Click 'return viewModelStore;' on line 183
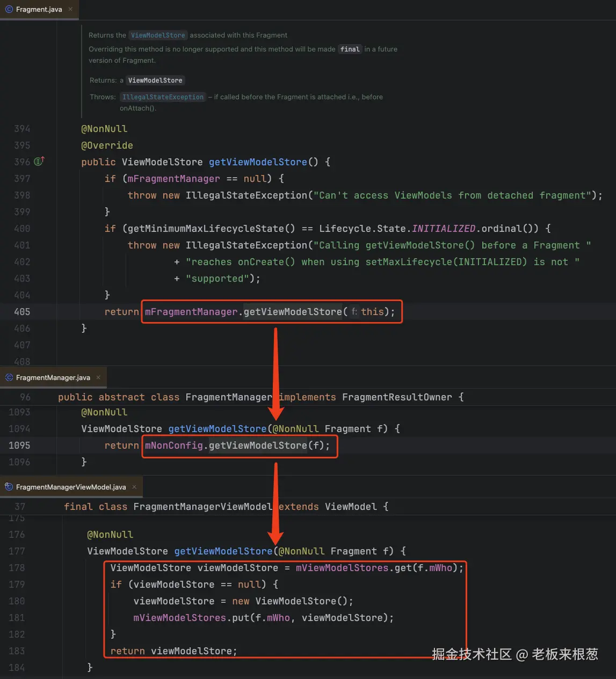Image resolution: width=616 pixels, height=679 pixels. [x=174, y=651]
